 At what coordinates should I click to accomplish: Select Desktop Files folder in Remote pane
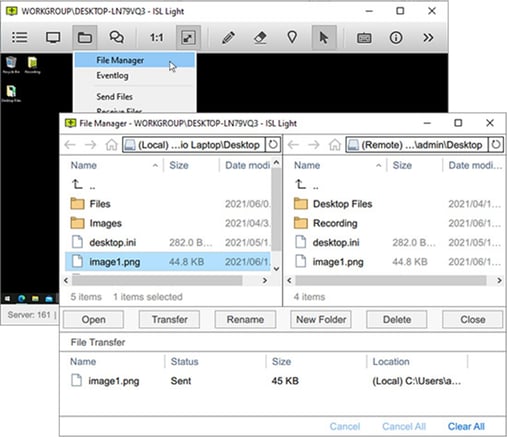click(x=395, y=204)
